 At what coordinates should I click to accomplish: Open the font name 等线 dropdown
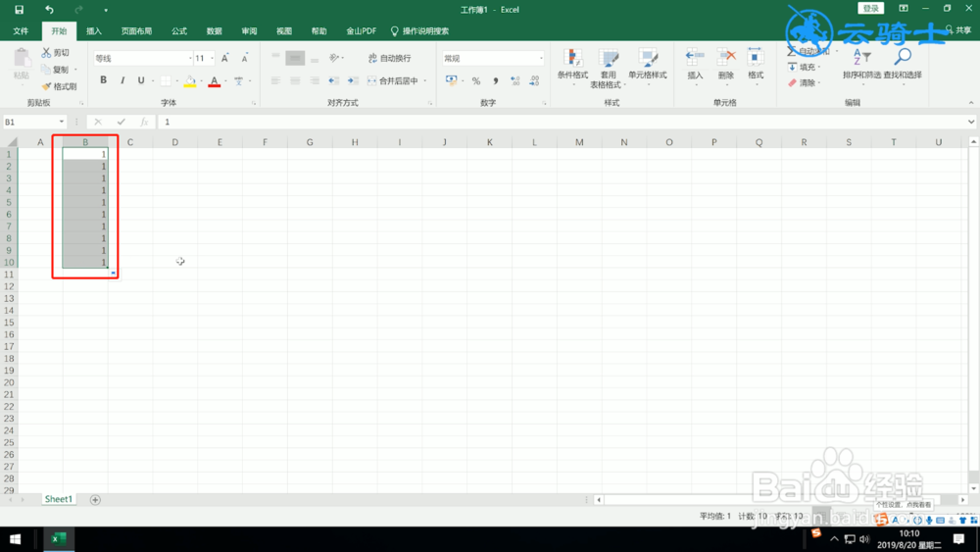[190, 58]
